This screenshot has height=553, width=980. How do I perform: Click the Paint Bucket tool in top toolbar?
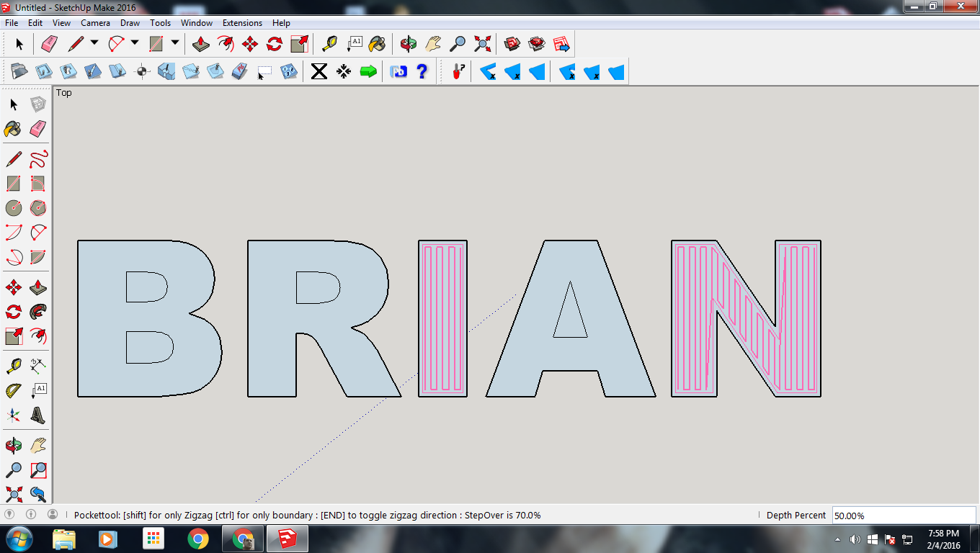[x=377, y=45]
